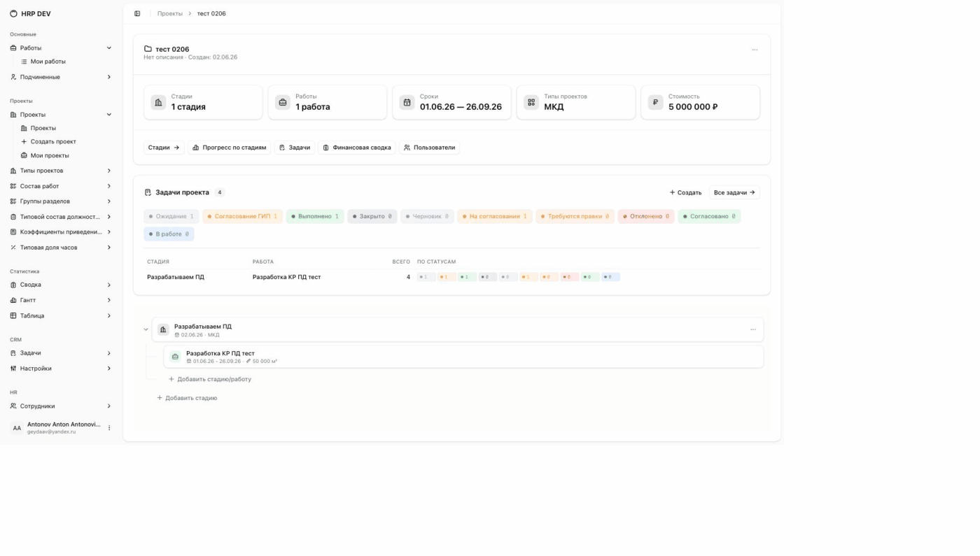Open the three-dot menu for project тест 0206

pyautogui.click(x=755, y=50)
